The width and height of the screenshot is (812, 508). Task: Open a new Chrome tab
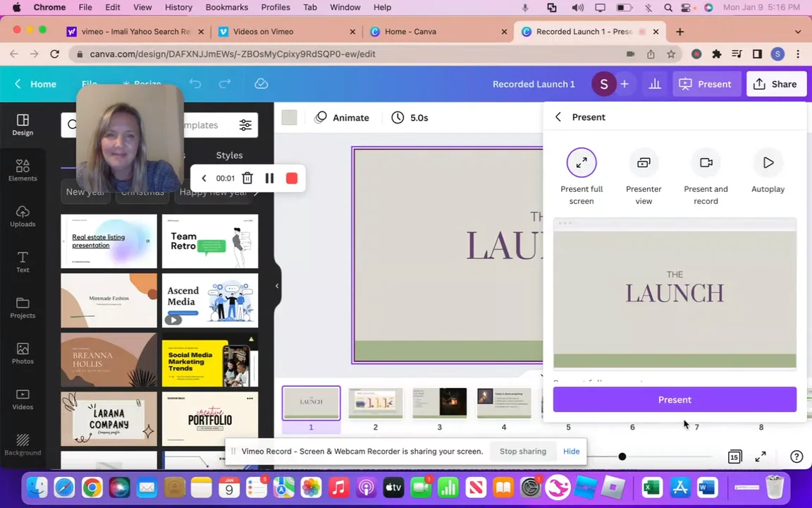(x=680, y=32)
